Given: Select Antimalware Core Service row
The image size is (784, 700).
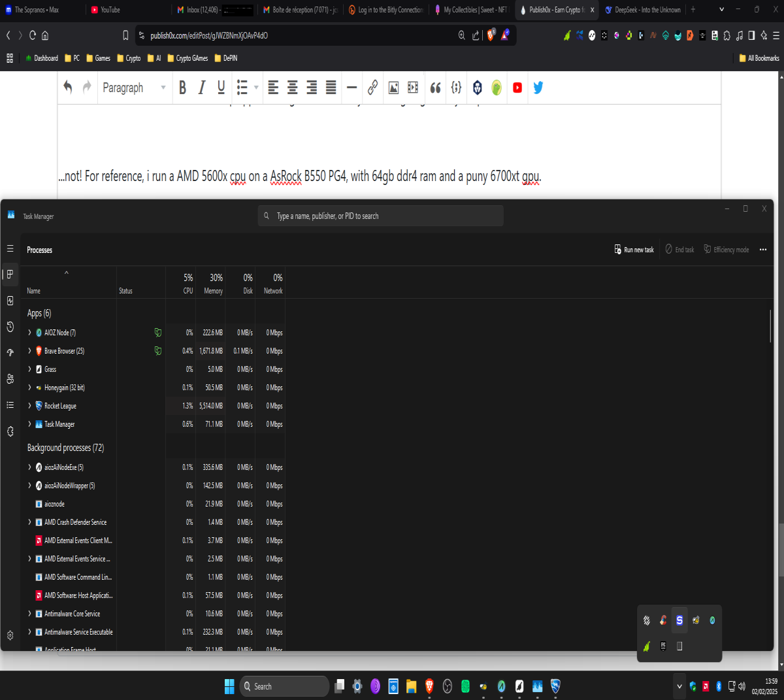Looking at the screenshot, I should [154, 614].
